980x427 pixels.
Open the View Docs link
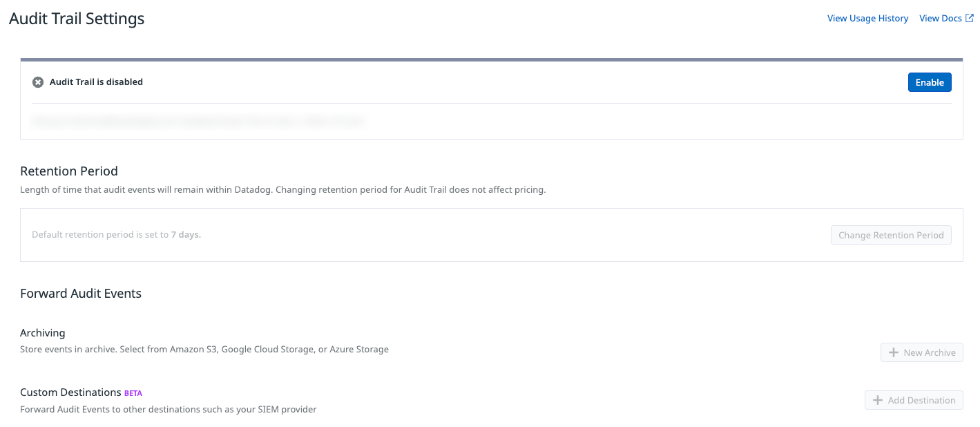(940, 19)
